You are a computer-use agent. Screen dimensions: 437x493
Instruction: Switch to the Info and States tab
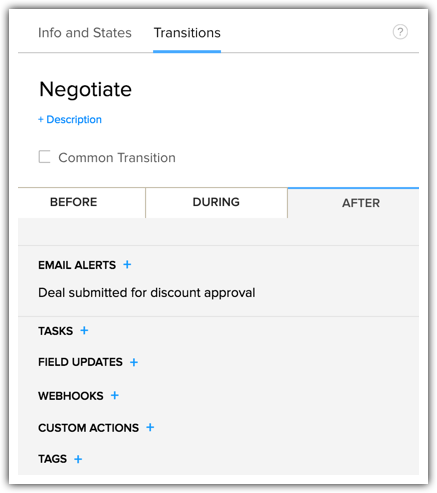(85, 33)
